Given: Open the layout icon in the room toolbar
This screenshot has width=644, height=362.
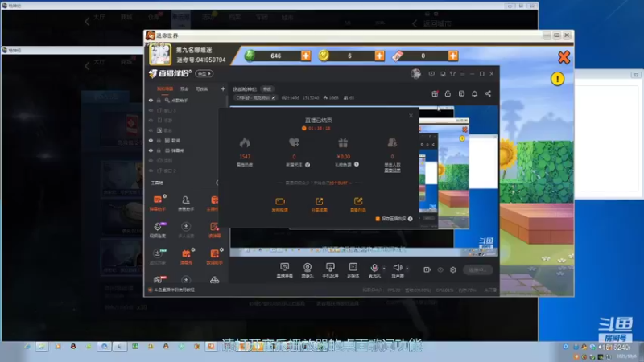Looking at the screenshot, I should pyautogui.click(x=461, y=93).
